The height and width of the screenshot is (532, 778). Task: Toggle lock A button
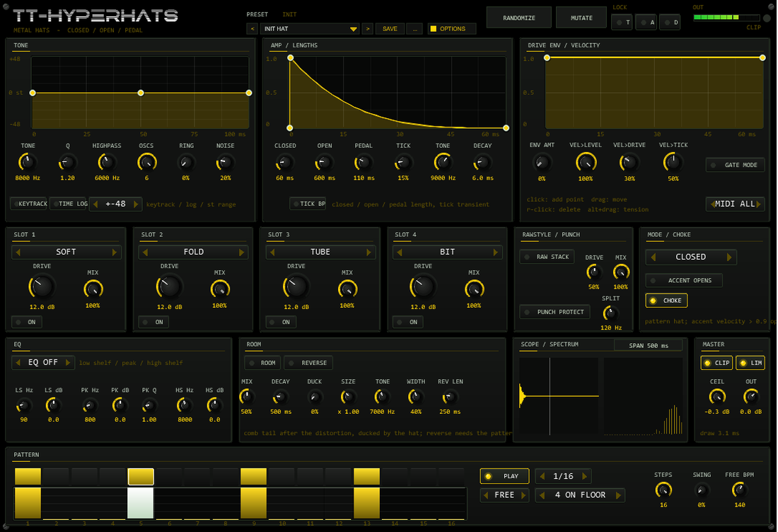(646, 23)
